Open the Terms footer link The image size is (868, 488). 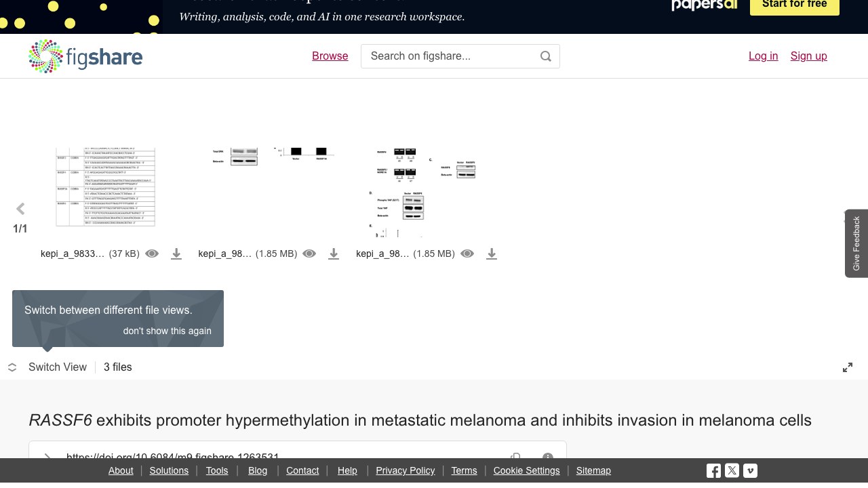click(465, 470)
